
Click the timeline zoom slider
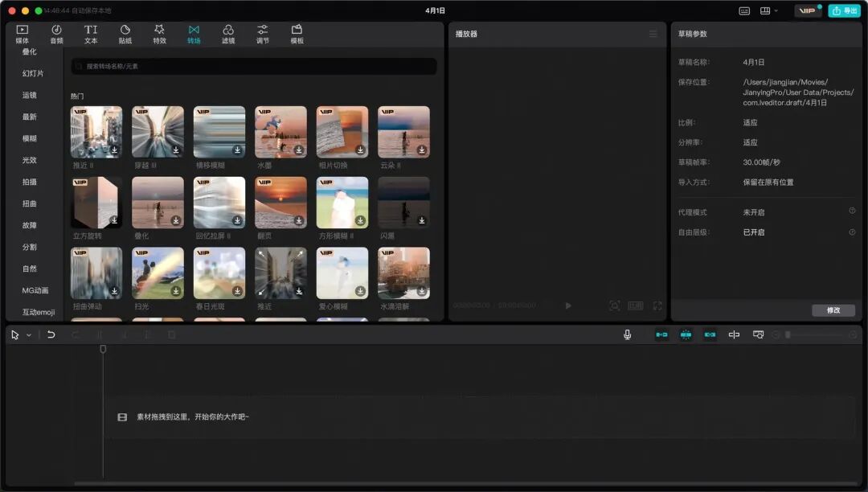point(815,334)
